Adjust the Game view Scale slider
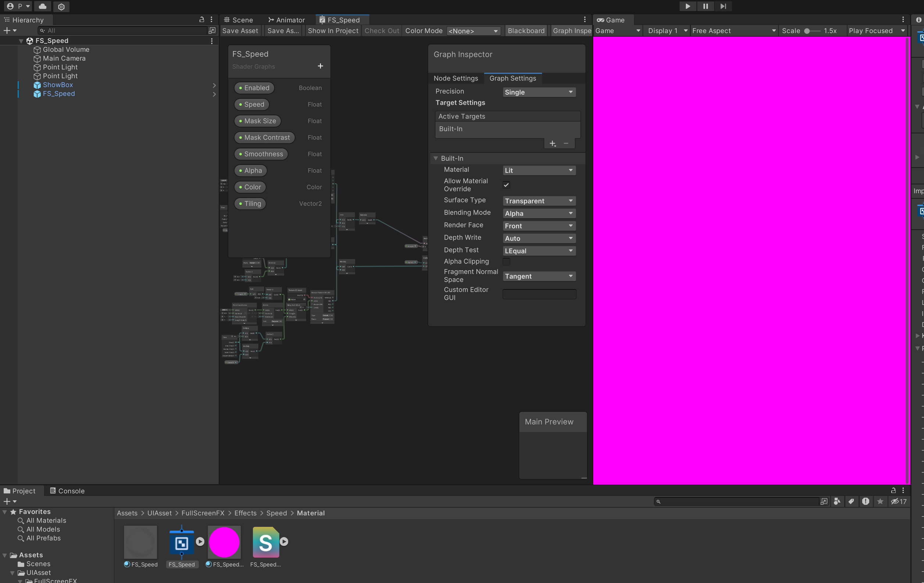Viewport: 924px width, 583px height. (807, 31)
